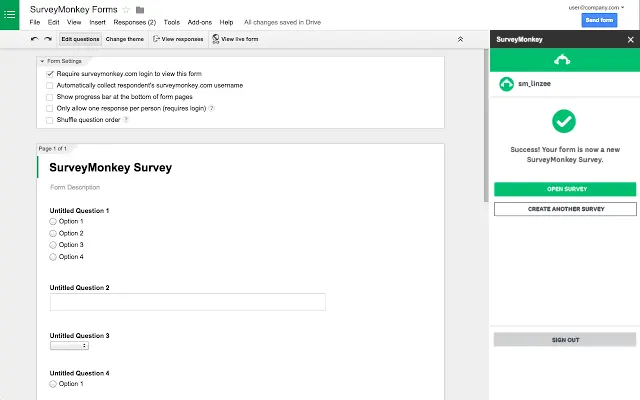This screenshot has height=400, width=640.
Task: Click the SurveyMonkey logo in green banner
Action: pos(562,60)
